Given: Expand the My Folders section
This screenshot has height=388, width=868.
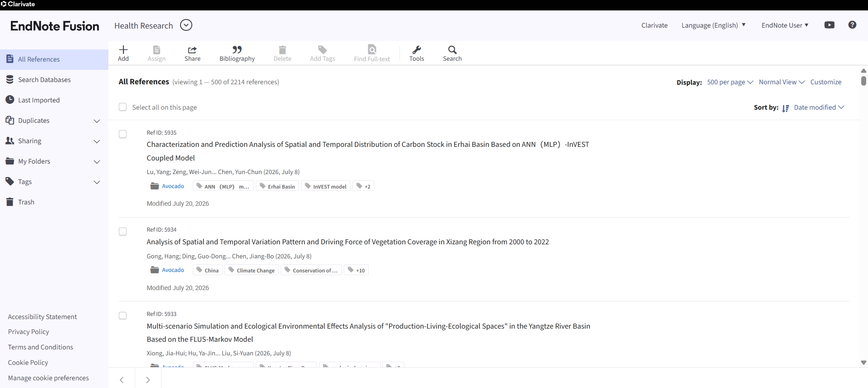Looking at the screenshot, I should coord(97,162).
